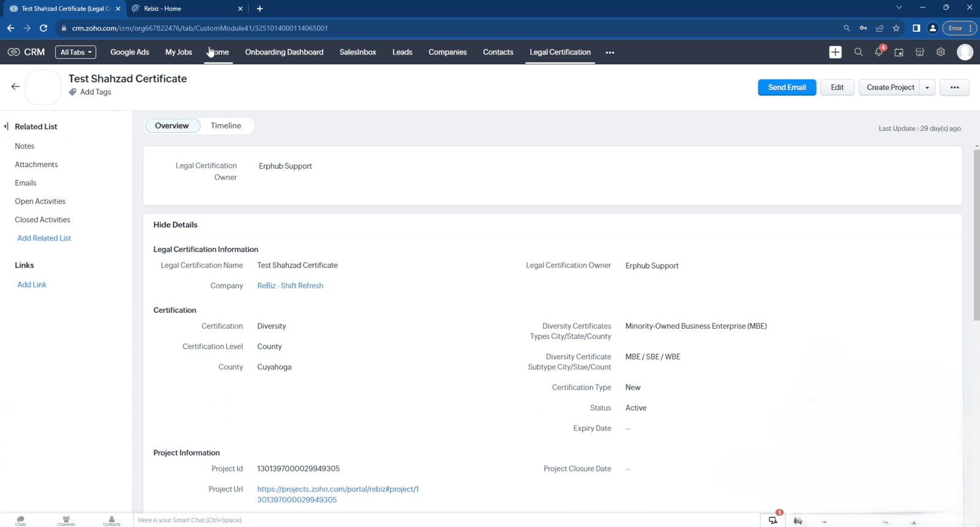Bookmark this page with the star icon

896,28
